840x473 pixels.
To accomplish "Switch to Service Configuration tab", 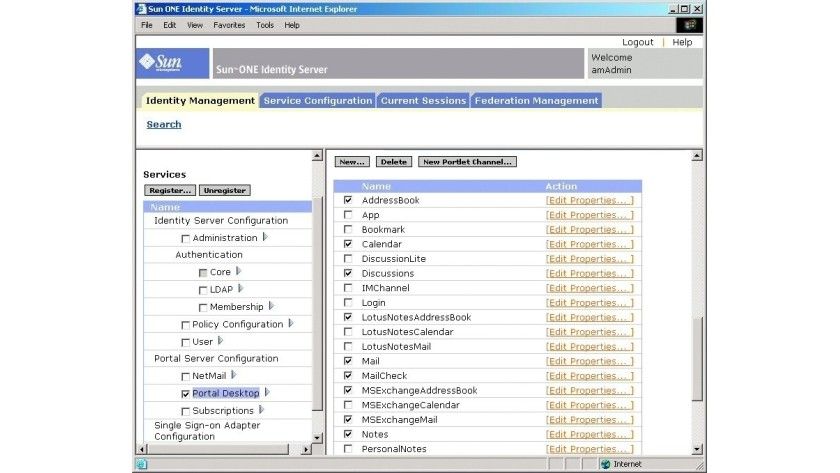I will point(318,100).
